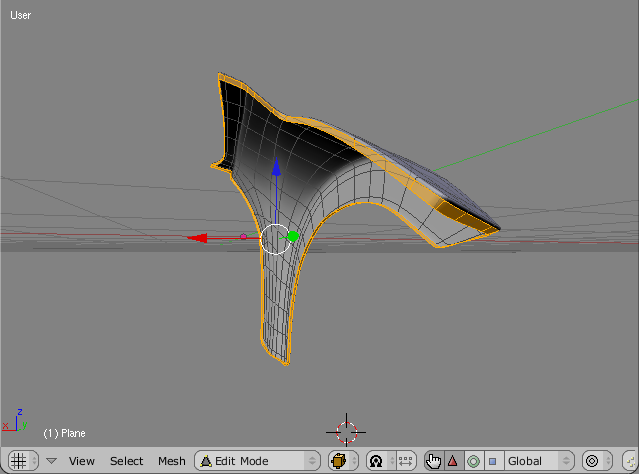Collapse the header menus with the triangle
This screenshot has width=639, height=474.
(51, 461)
